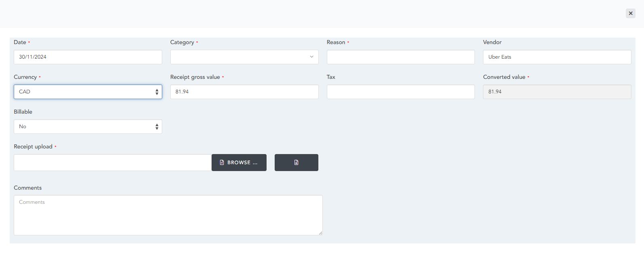Click the Date field showing 30/11/2024

click(88, 57)
